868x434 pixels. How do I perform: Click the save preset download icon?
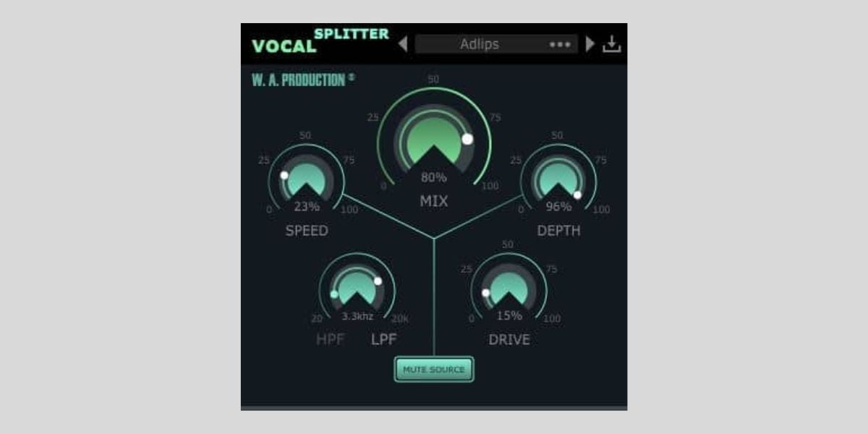612,44
